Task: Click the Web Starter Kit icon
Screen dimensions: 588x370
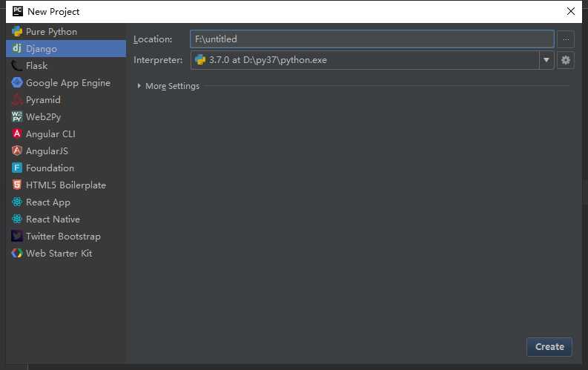Action: pos(17,253)
